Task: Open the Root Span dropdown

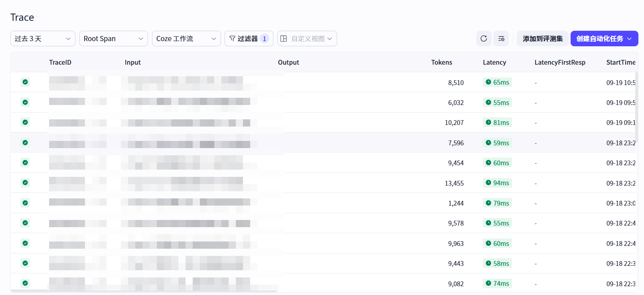Action: click(x=114, y=39)
